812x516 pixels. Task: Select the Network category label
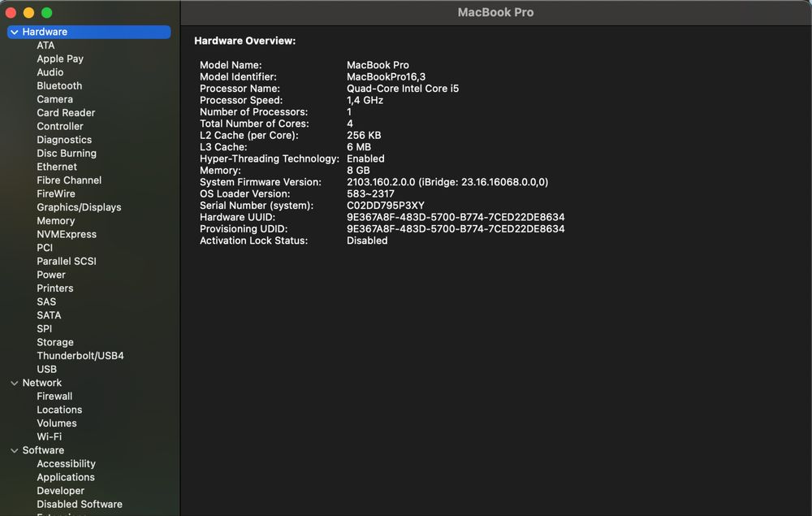42,383
